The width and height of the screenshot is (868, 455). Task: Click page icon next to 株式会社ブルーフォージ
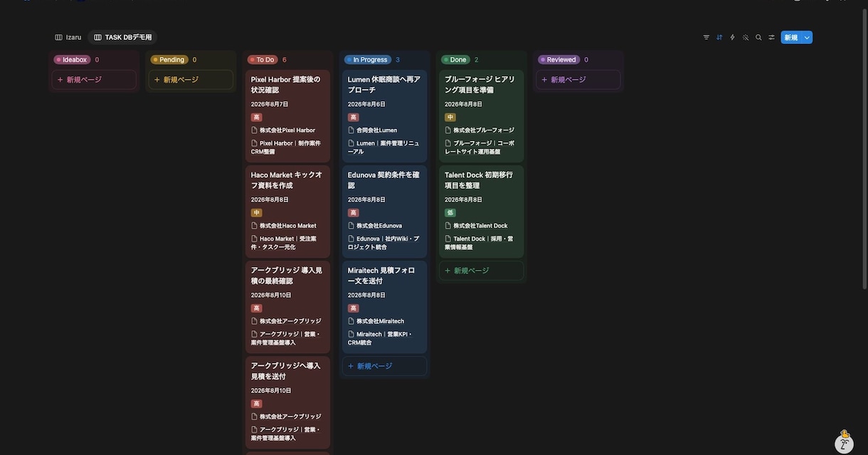tap(448, 130)
